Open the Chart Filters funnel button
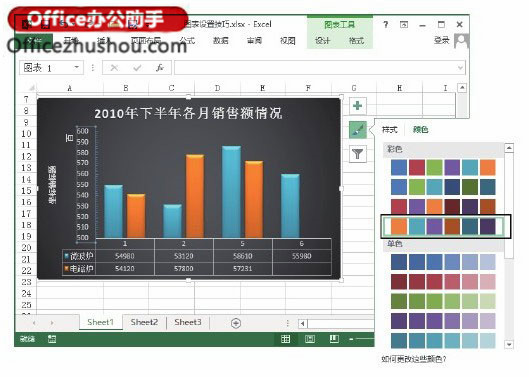529x377 pixels. coord(358,154)
